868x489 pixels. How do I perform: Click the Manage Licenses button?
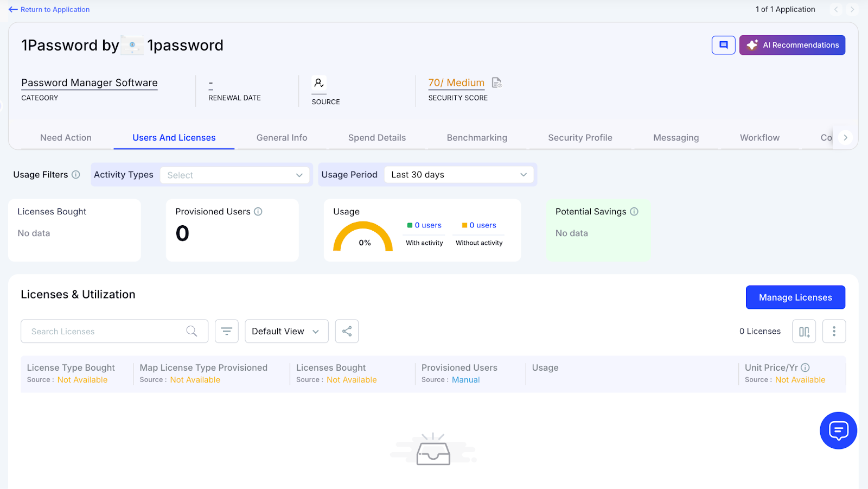pos(795,297)
